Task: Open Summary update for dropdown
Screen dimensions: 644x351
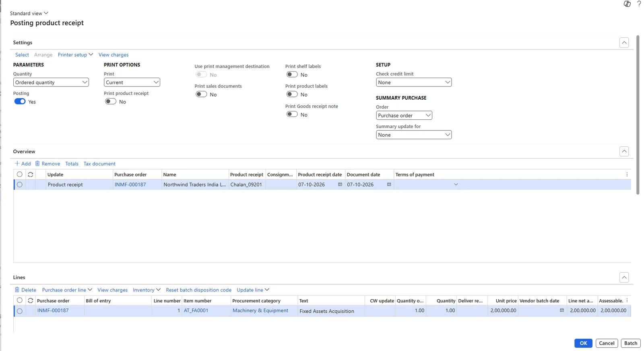Action: [414, 135]
